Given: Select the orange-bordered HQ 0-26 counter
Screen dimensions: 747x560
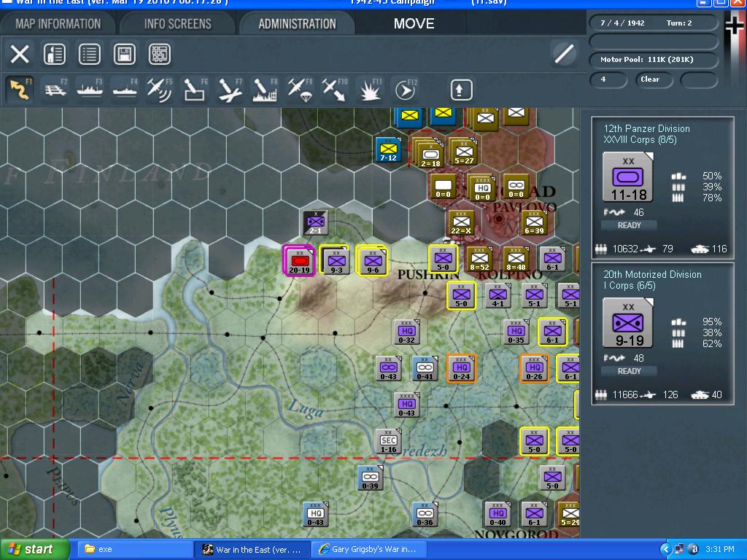Looking at the screenshot, I should pos(534,368).
